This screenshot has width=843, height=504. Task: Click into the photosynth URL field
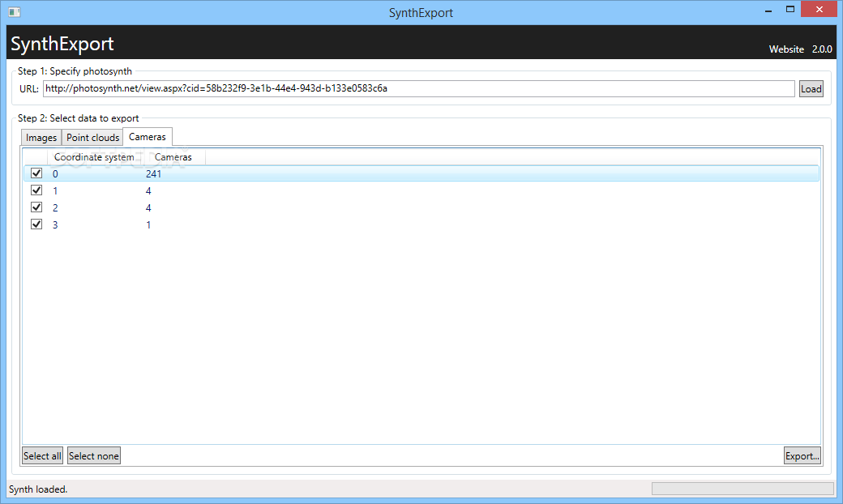[x=419, y=88]
